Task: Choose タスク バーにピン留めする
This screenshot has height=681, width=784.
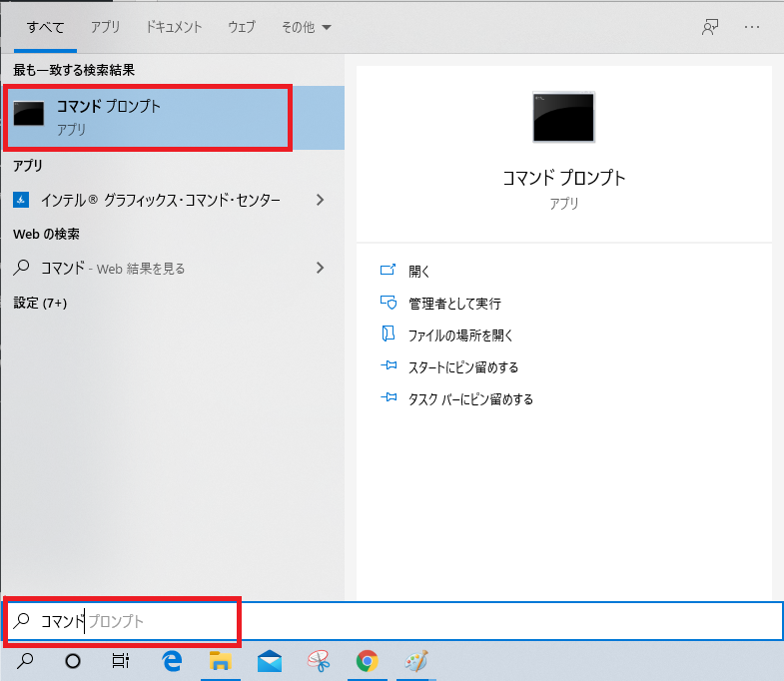Action: click(470, 399)
